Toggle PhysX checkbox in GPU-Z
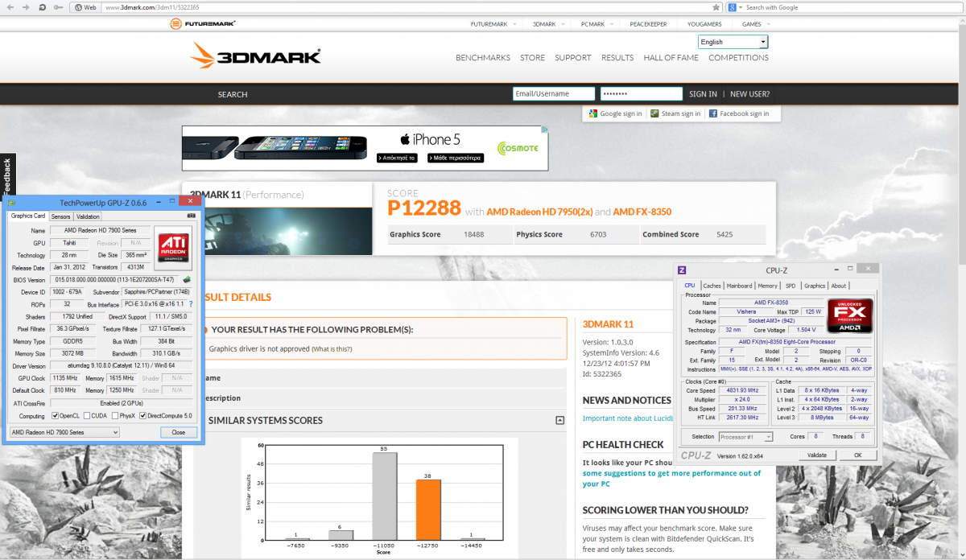 (x=114, y=416)
